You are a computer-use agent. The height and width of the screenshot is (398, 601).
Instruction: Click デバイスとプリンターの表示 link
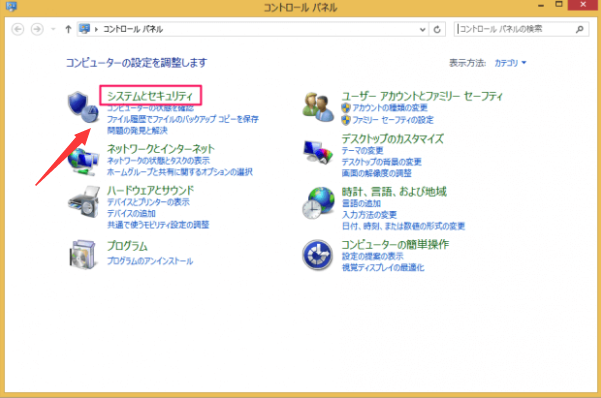(x=148, y=202)
